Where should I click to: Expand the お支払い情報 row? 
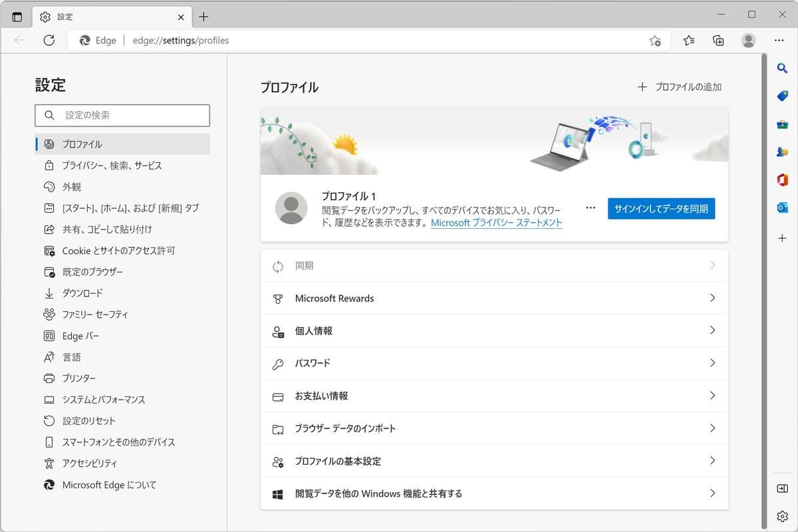tap(494, 396)
